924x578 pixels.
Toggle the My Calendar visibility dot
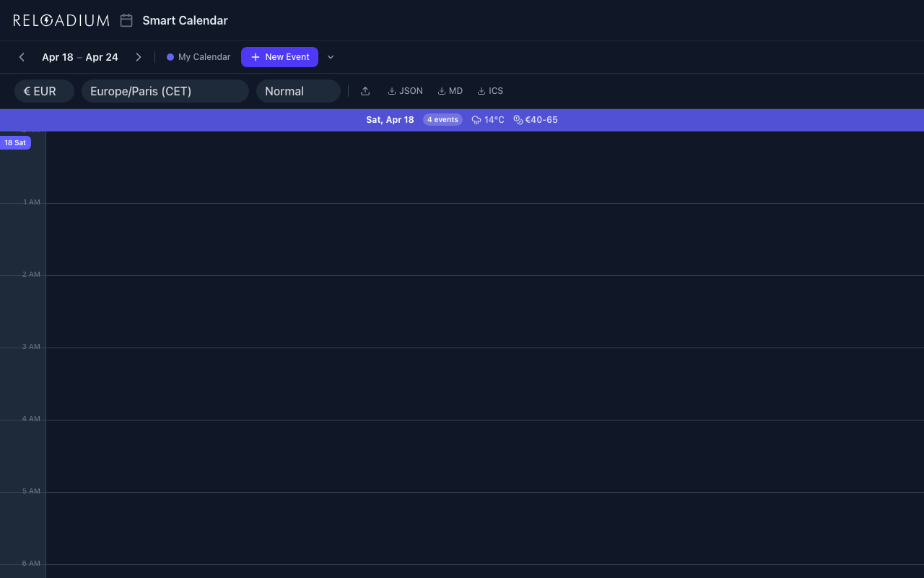(x=170, y=56)
